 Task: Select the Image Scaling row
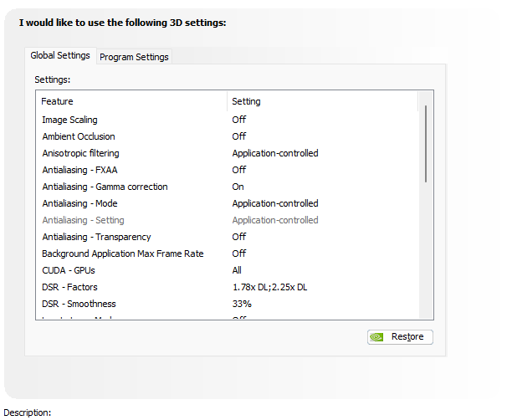(70, 120)
